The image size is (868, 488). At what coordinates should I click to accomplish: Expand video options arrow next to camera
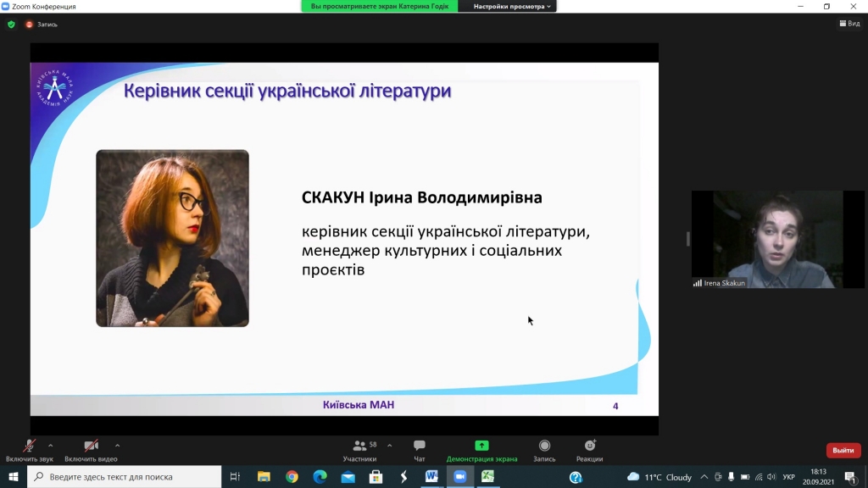(x=117, y=445)
